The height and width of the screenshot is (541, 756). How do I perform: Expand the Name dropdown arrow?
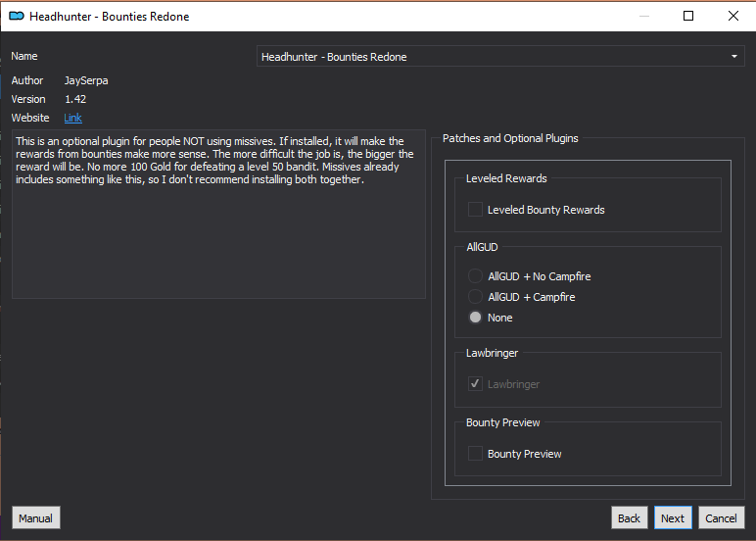pyautogui.click(x=734, y=57)
